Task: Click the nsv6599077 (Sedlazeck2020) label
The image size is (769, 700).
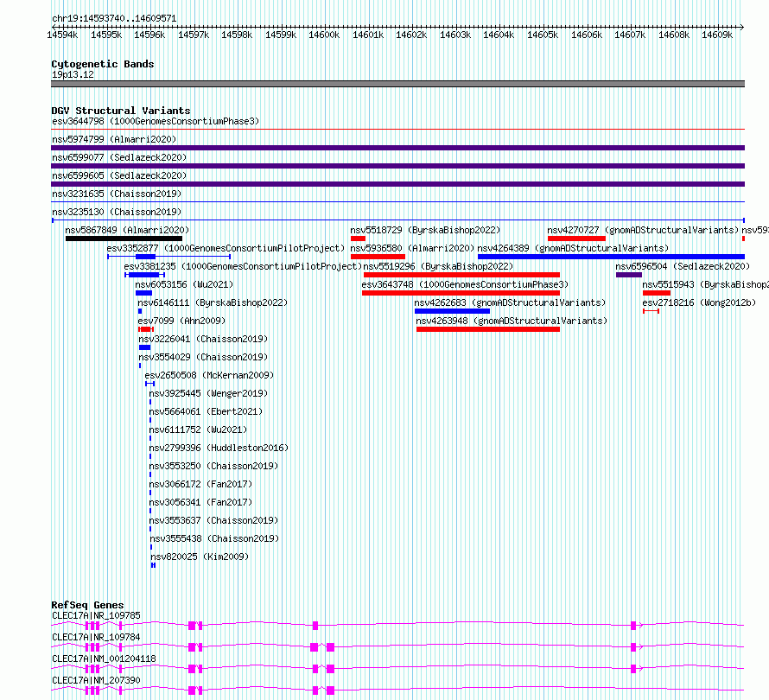Action: [119, 157]
